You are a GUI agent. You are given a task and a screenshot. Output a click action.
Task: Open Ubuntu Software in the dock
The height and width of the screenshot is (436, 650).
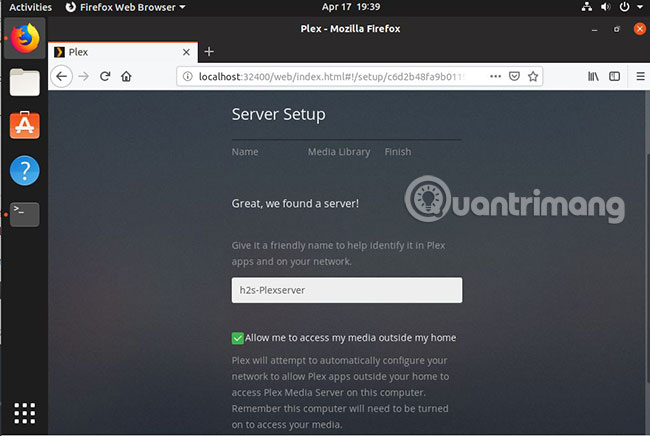25,125
